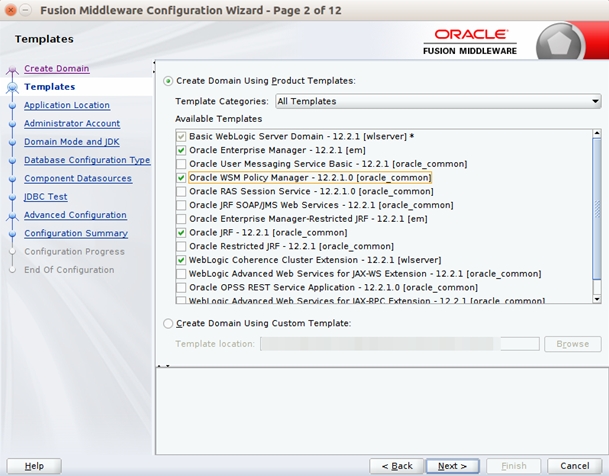Select Create Domain Using Custom Template radio

[168, 323]
